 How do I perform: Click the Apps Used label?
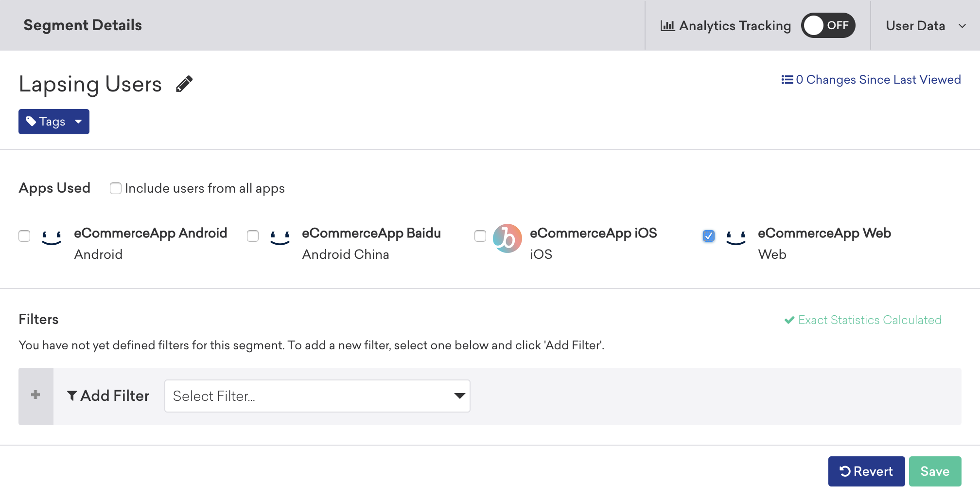click(54, 188)
